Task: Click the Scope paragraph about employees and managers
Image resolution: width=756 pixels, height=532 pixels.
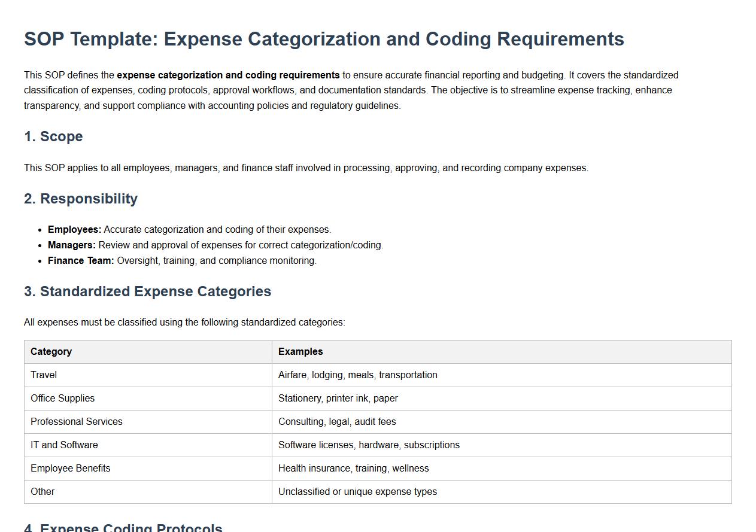Action: 306,168
